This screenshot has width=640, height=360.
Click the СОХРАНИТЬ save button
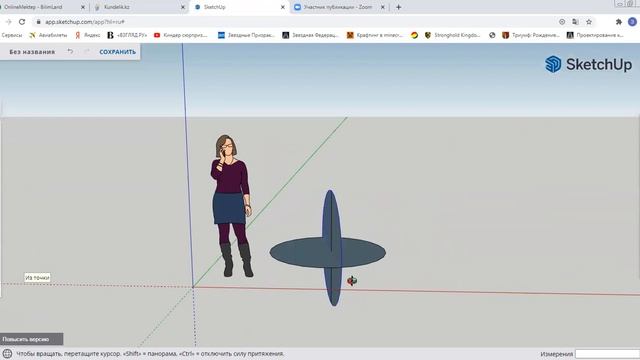click(x=118, y=52)
